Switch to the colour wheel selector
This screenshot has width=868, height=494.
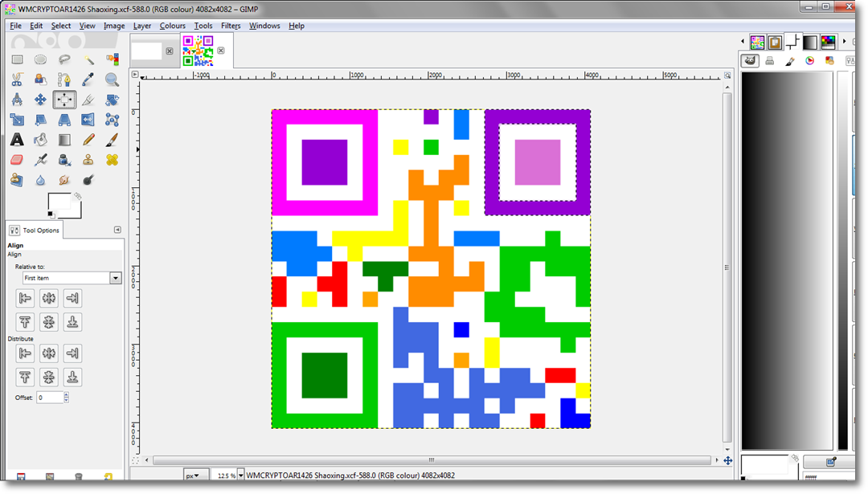coord(810,61)
